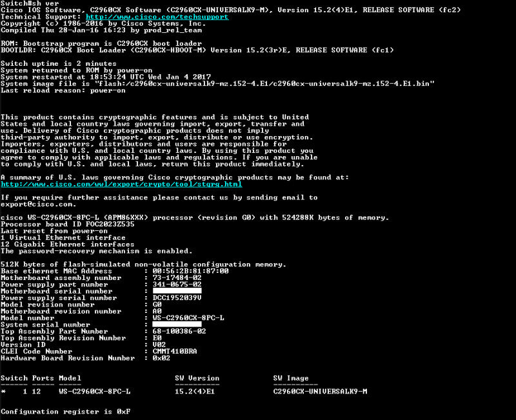Click the Model number value WS-C2960CX-8PC-L
Image resolution: width=516 pixels, height=420 pixels.
[188, 318]
